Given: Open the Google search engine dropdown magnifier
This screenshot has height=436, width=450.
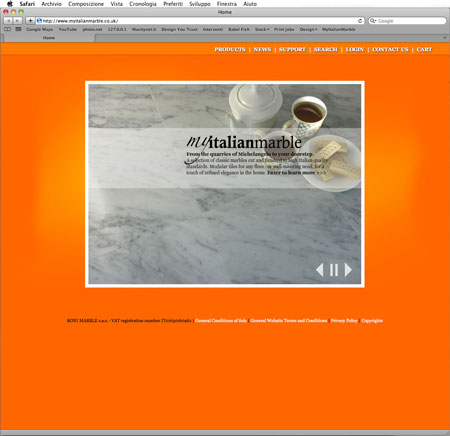Looking at the screenshot, I should click(373, 21).
